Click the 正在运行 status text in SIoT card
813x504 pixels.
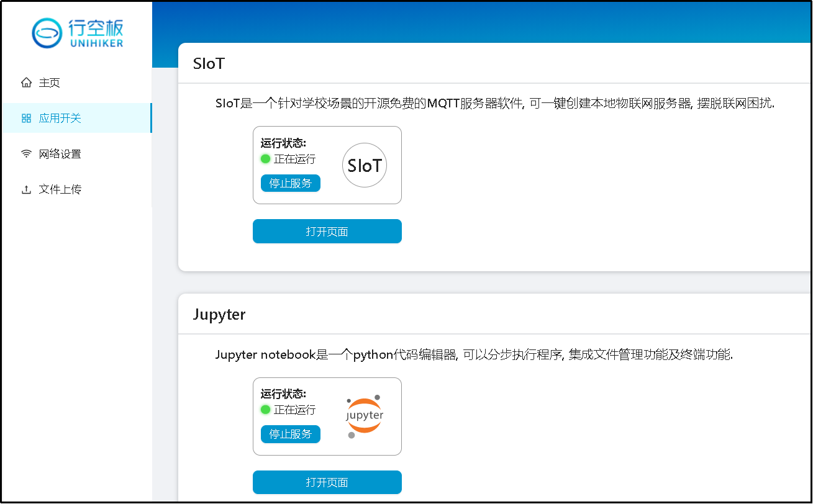pos(294,159)
